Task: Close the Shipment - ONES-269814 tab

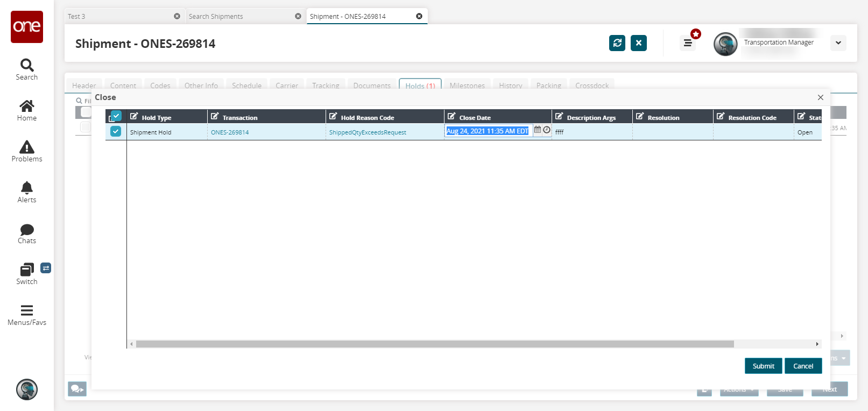Action: pos(419,16)
